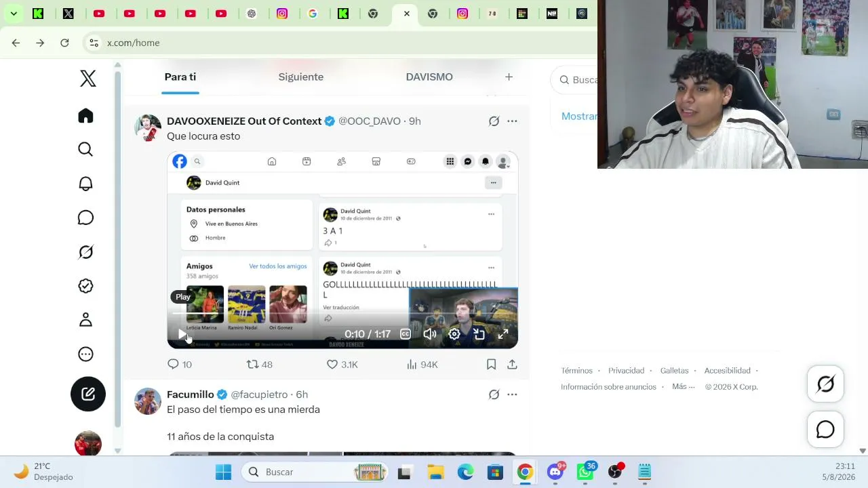Open more options for Facumillo's post
The image size is (868, 488).
pyautogui.click(x=512, y=394)
